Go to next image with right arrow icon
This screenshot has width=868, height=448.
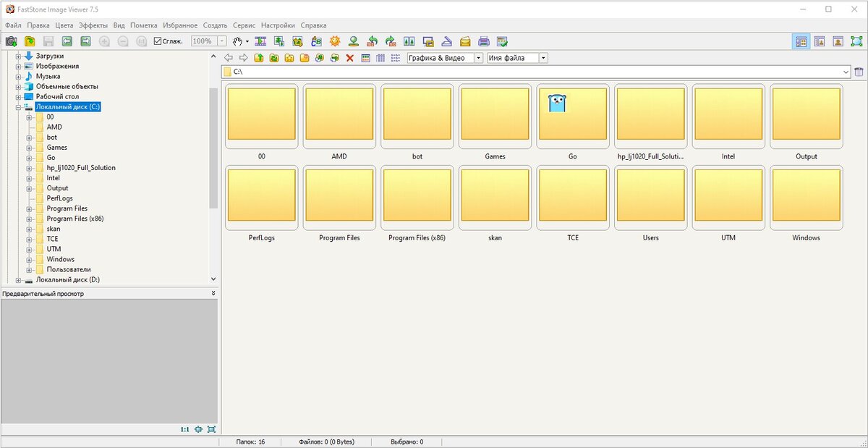point(85,41)
